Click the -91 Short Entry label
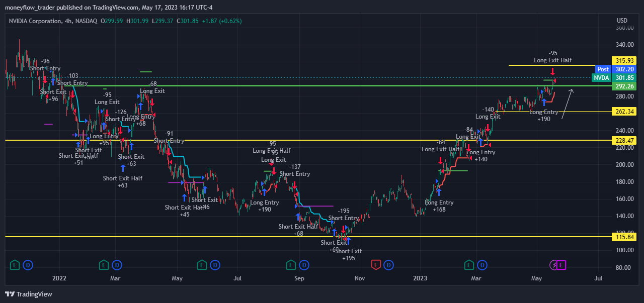Viewport: 644px width, 303px height. 169,137
